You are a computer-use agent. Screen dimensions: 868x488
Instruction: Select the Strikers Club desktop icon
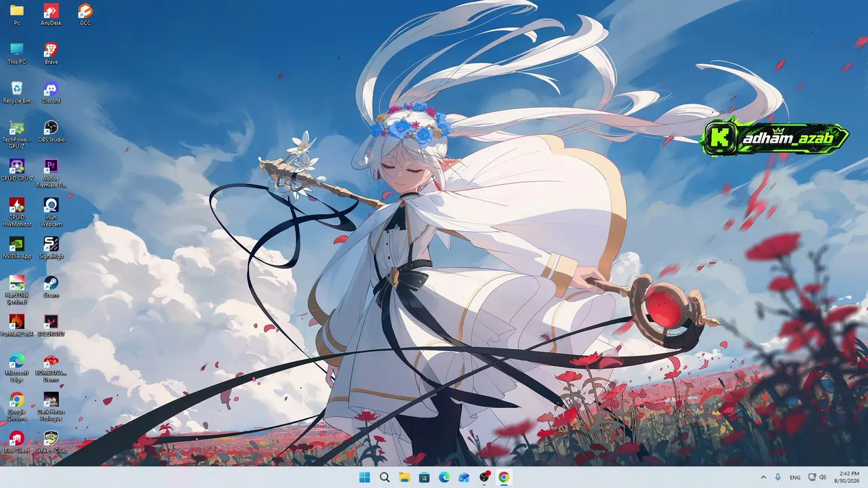point(51,443)
